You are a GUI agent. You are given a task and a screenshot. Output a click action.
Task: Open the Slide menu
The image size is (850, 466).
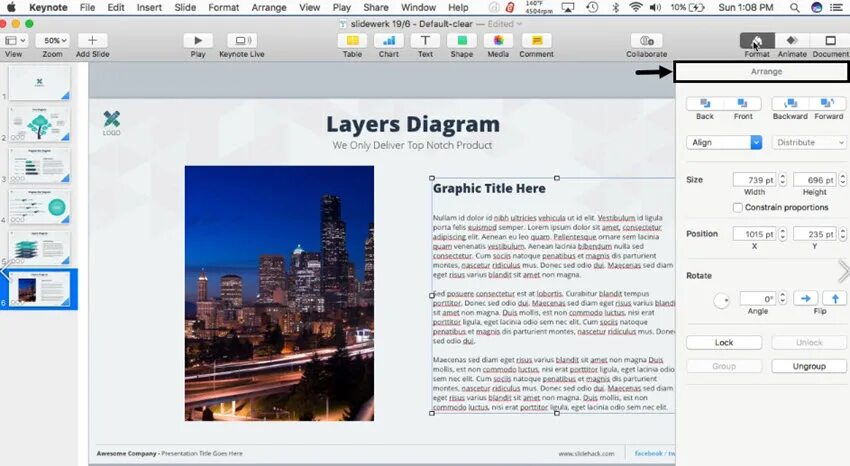pyautogui.click(x=185, y=8)
